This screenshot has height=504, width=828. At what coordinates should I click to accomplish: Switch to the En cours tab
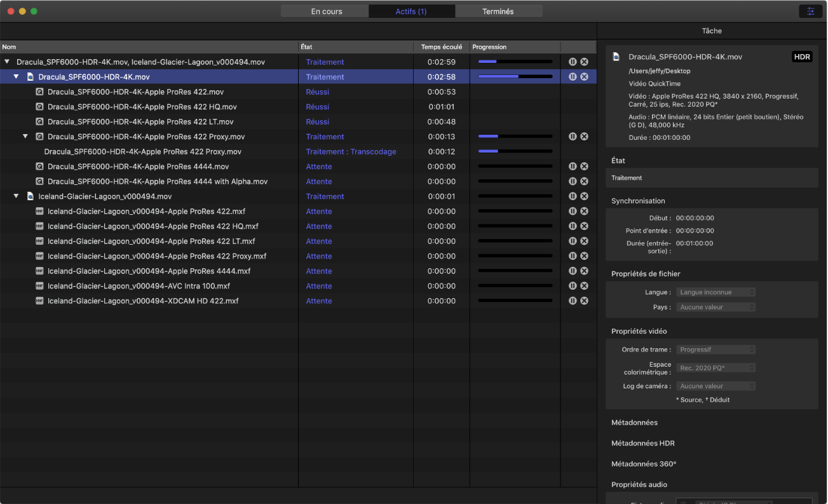pyautogui.click(x=326, y=11)
